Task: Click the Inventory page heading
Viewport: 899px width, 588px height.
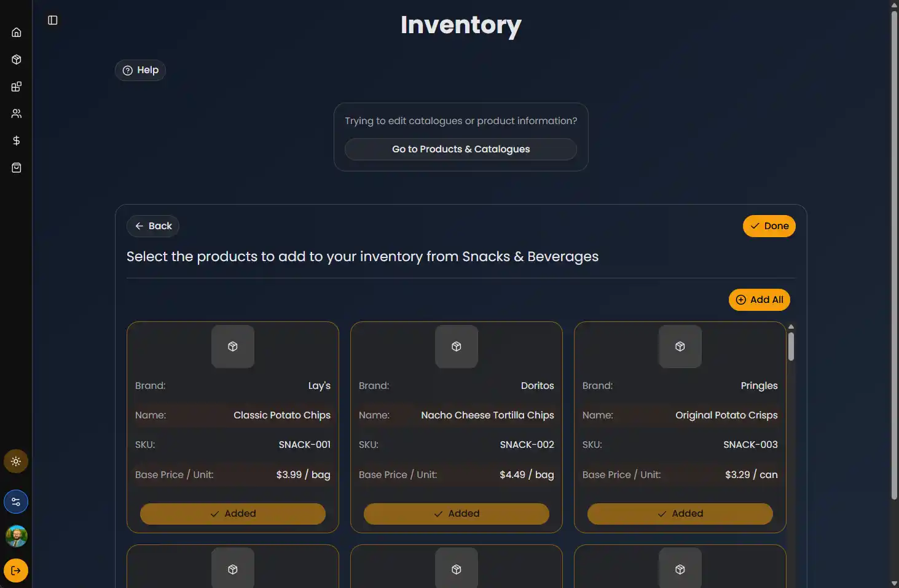Action: point(461,25)
